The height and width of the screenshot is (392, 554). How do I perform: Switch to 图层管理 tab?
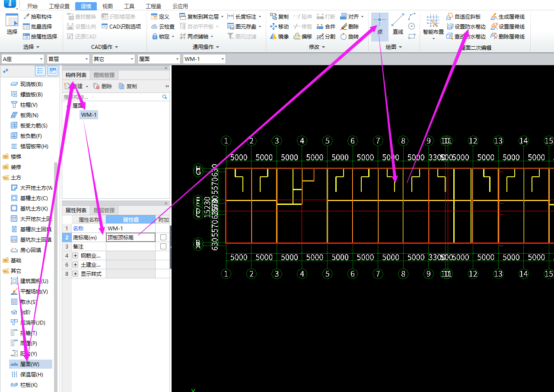104,210
